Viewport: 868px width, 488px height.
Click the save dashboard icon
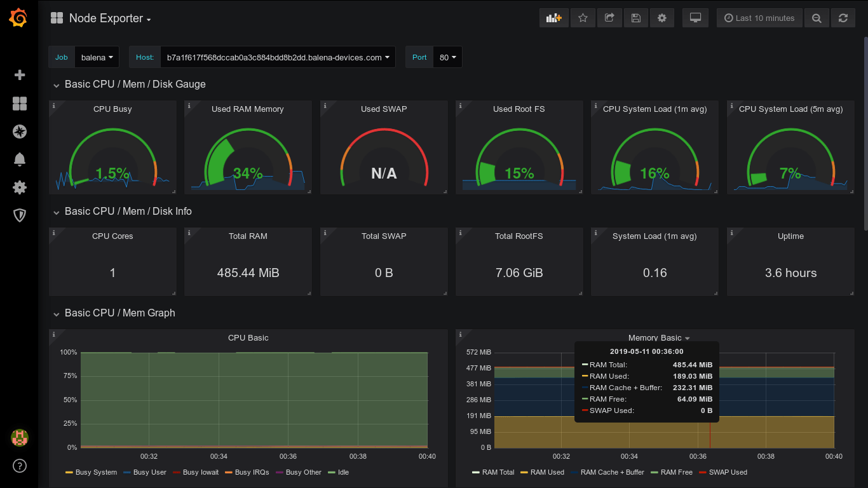tap(636, 18)
